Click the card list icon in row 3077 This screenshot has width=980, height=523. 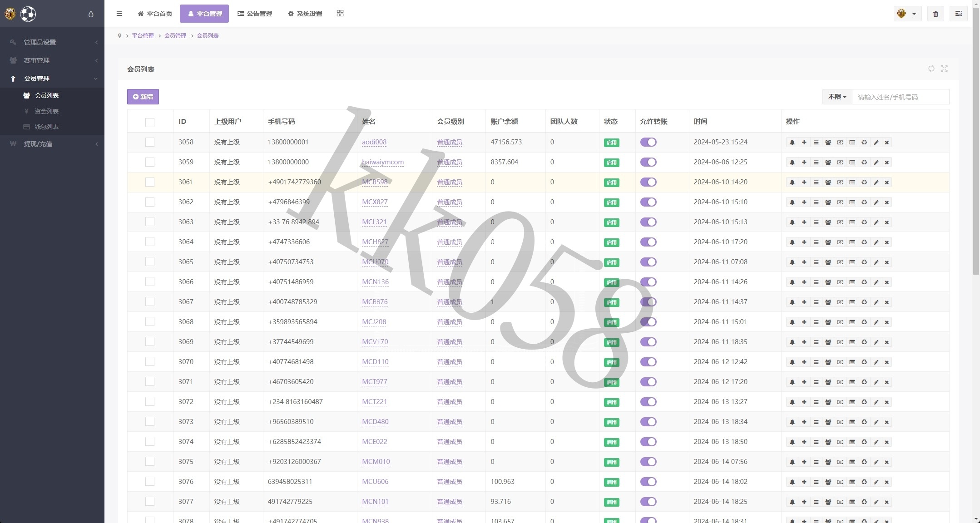pyautogui.click(x=852, y=502)
